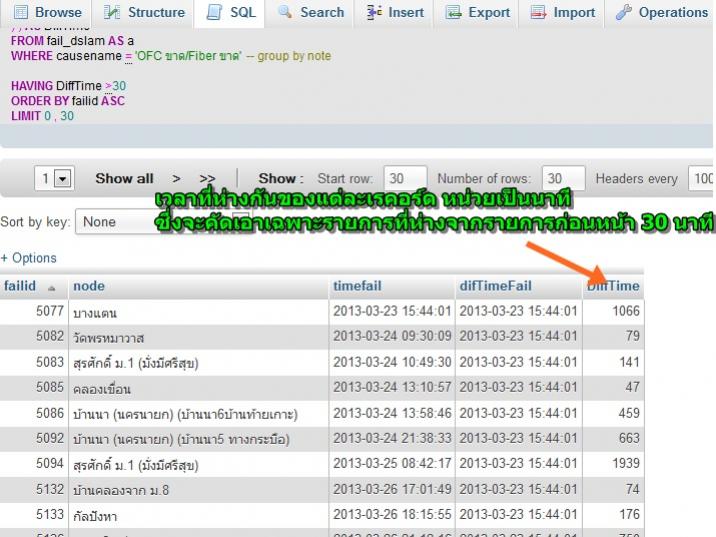Click timefail value 2013-03-24 09:30:09
This screenshot has width=716, height=537.
coord(392,336)
